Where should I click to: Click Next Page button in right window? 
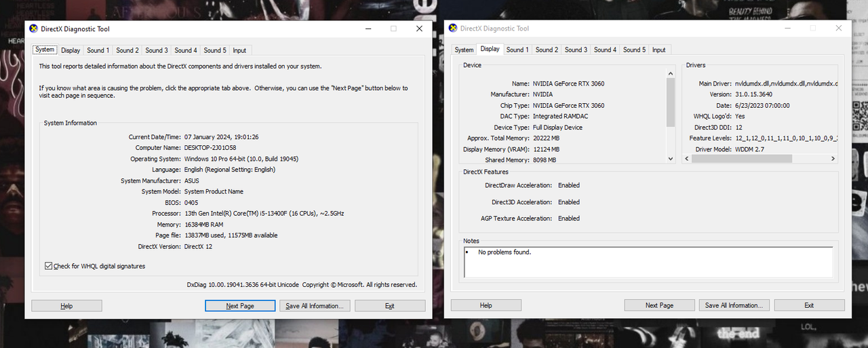660,305
